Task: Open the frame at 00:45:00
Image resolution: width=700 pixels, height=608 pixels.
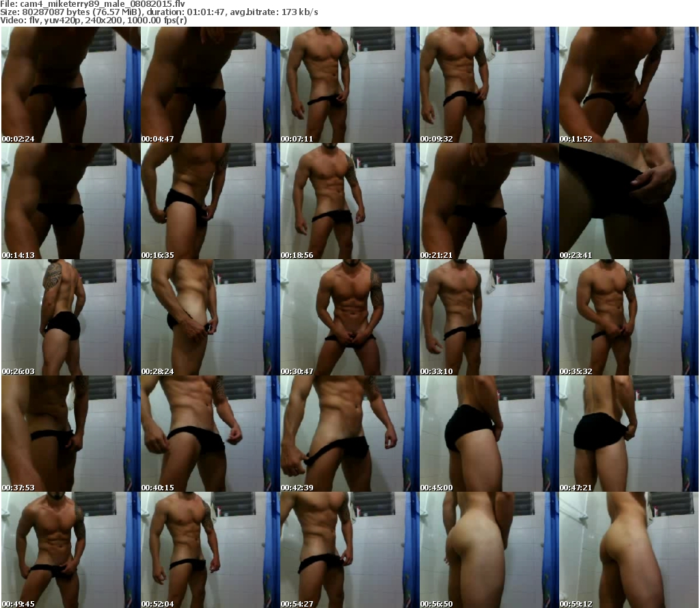Action: tap(489, 434)
